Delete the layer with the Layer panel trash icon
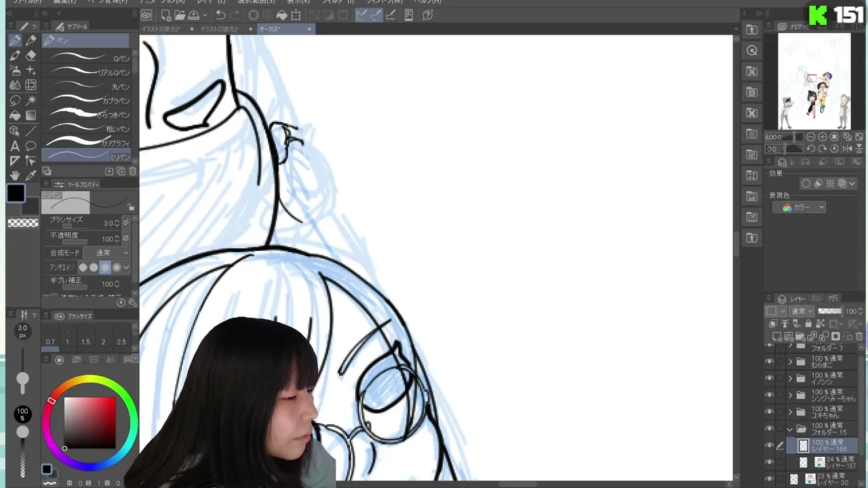 coord(860,336)
